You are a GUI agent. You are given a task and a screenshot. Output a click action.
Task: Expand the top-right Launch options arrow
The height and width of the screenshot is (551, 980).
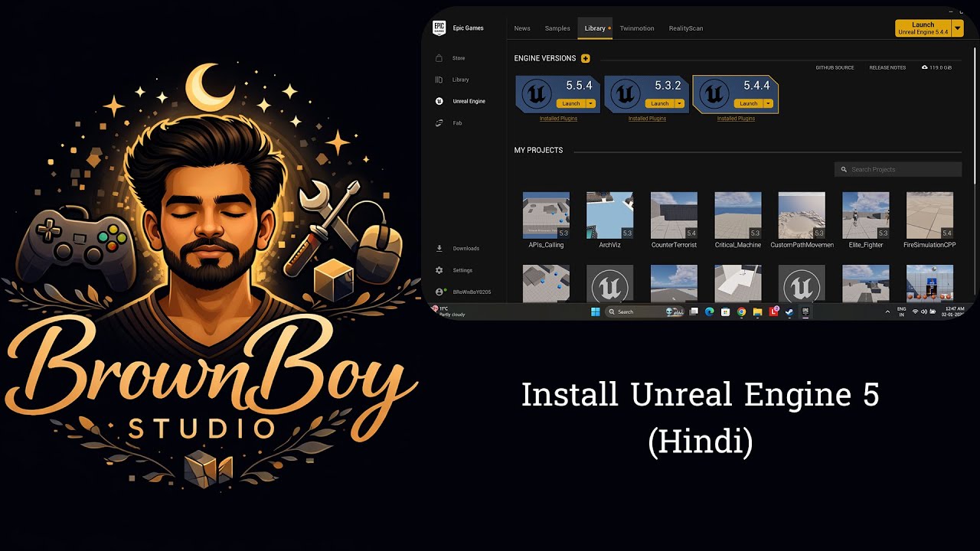coord(958,28)
